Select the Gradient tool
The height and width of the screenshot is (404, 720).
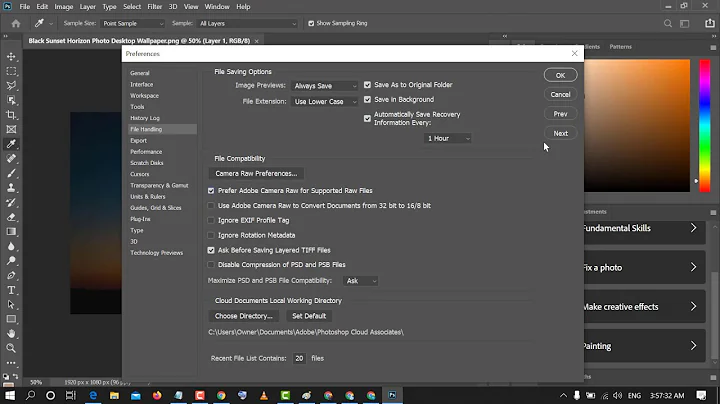tap(11, 232)
